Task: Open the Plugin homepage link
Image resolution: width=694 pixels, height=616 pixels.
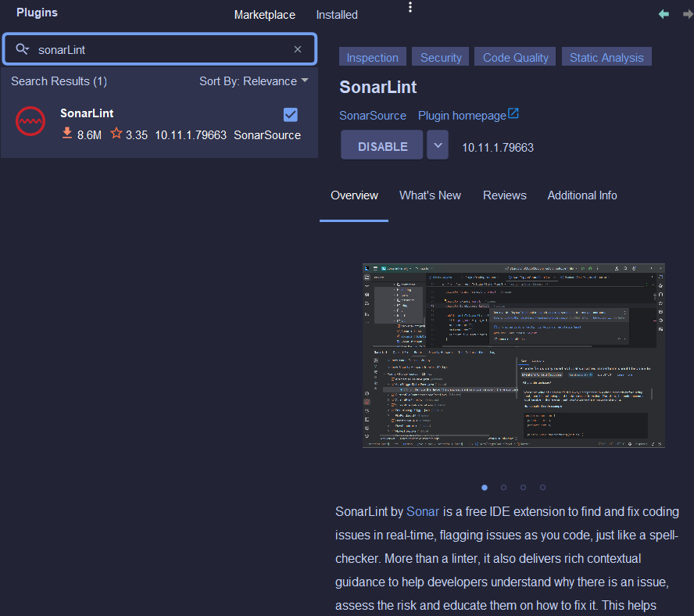Action: click(x=462, y=116)
